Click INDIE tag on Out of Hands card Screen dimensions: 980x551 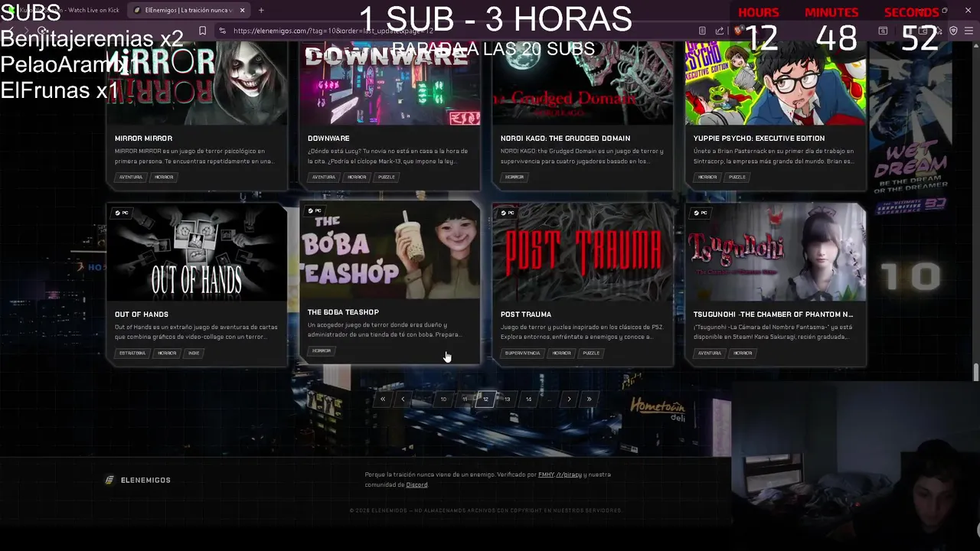click(194, 353)
